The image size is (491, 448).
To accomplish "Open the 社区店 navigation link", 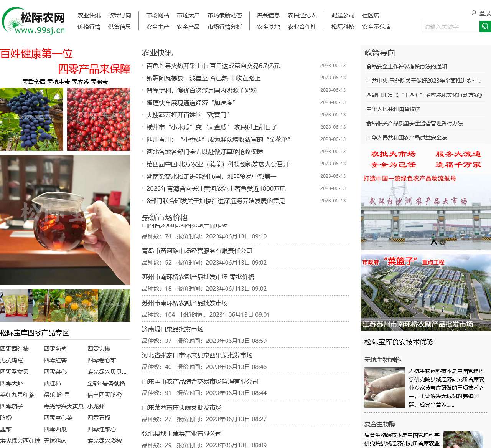I will [371, 15].
